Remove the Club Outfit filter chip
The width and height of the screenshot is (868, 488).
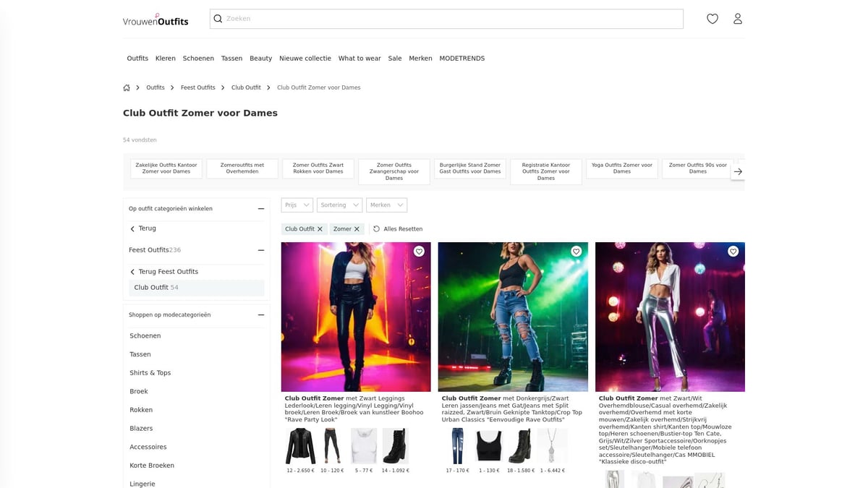pos(320,228)
